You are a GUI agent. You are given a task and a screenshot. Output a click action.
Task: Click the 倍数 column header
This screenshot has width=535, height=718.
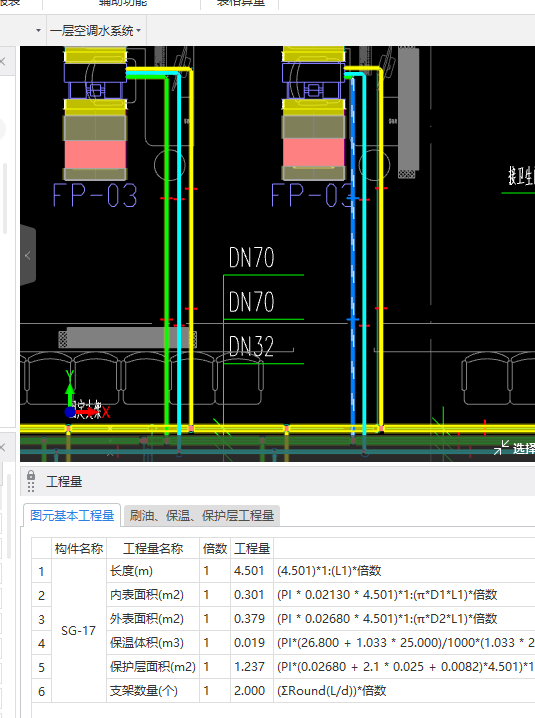click(215, 549)
